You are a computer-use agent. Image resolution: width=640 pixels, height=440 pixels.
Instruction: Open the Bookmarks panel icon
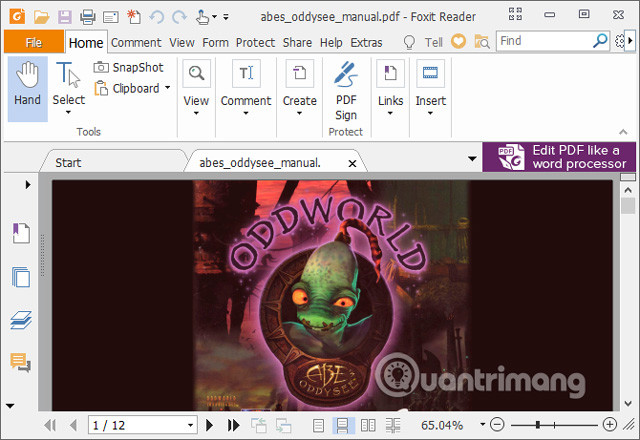click(x=21, y=233)
